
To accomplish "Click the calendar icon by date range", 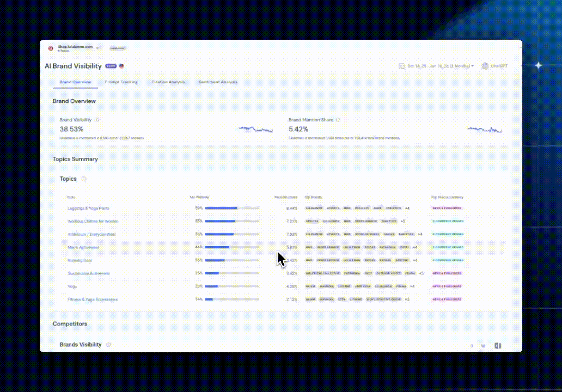I will [402, 66].
